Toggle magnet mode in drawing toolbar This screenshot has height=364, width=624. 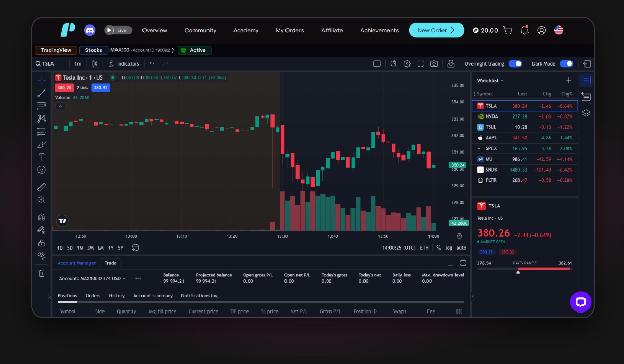point(42,217)
